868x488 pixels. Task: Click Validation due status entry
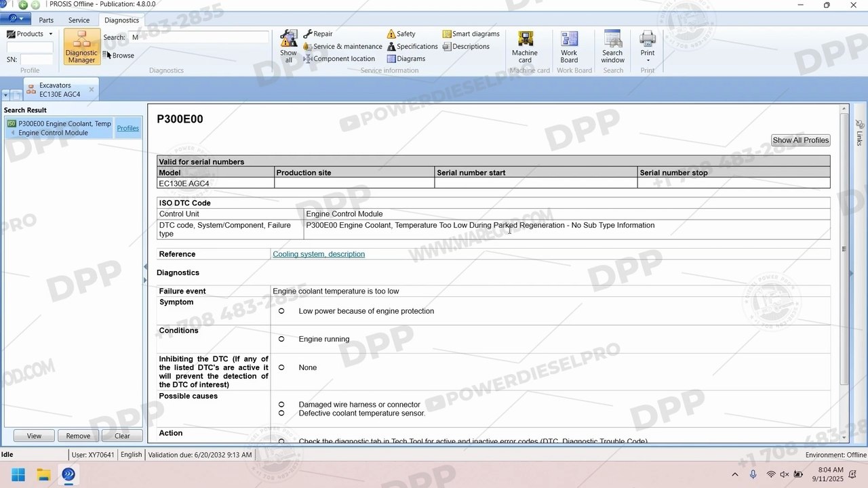[200, 455]
